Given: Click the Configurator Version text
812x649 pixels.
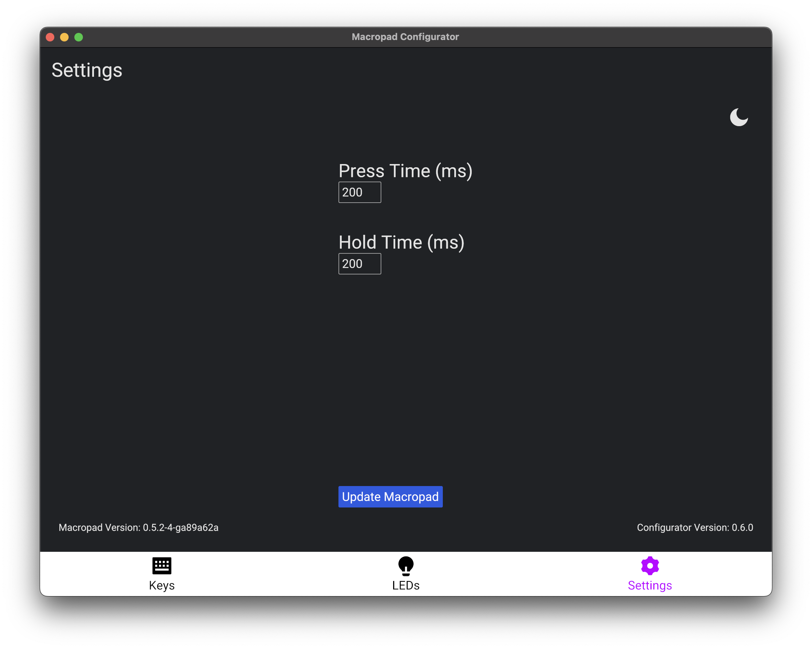Looking at the screenshot, I should pos(694,527).
